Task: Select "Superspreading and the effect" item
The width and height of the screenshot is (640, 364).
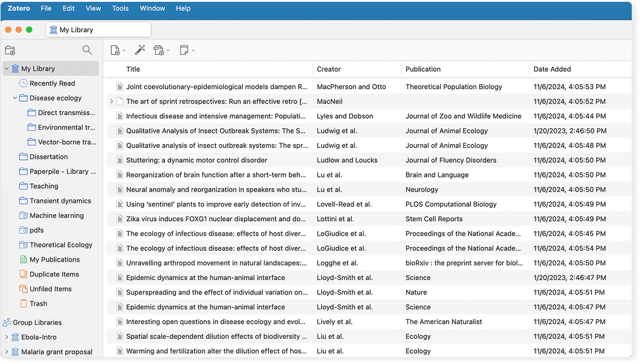Action: (369, 293)
